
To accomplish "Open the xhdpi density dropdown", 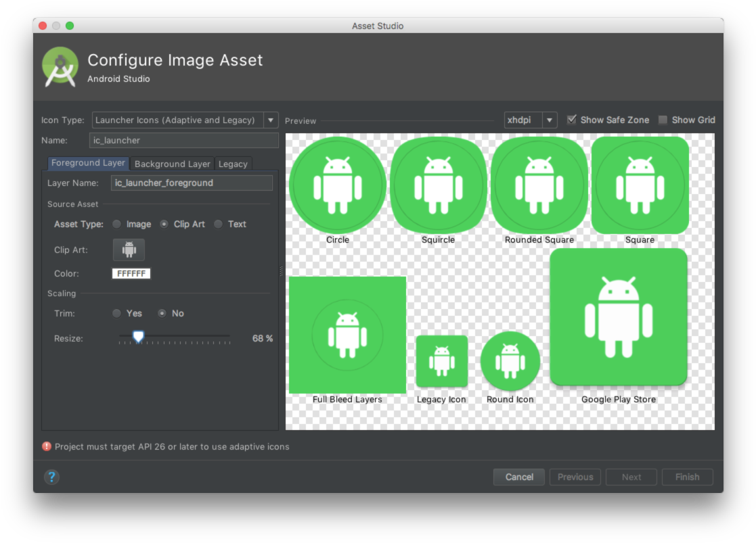I will [x=531, y=120].
